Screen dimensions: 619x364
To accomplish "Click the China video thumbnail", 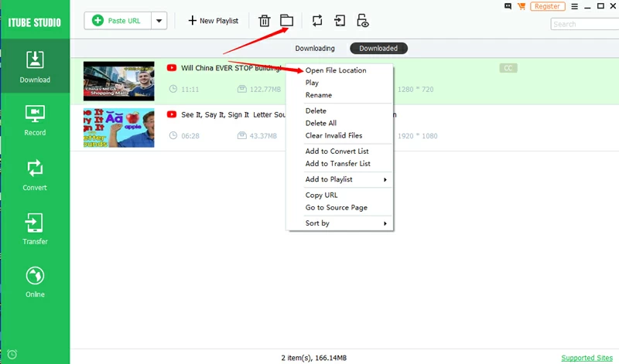I will (x=115, y=81).
